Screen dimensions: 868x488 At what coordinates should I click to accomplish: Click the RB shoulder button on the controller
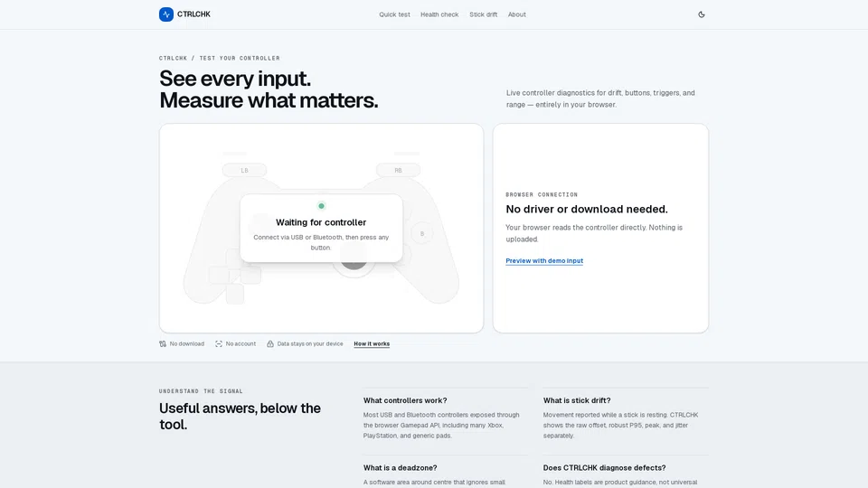point(398,171)
